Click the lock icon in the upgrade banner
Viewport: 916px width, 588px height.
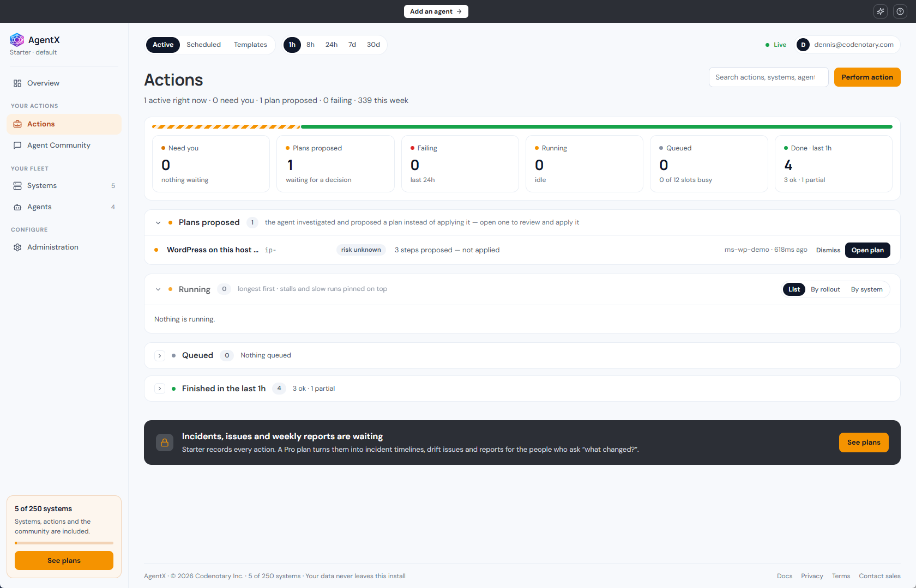165,442
